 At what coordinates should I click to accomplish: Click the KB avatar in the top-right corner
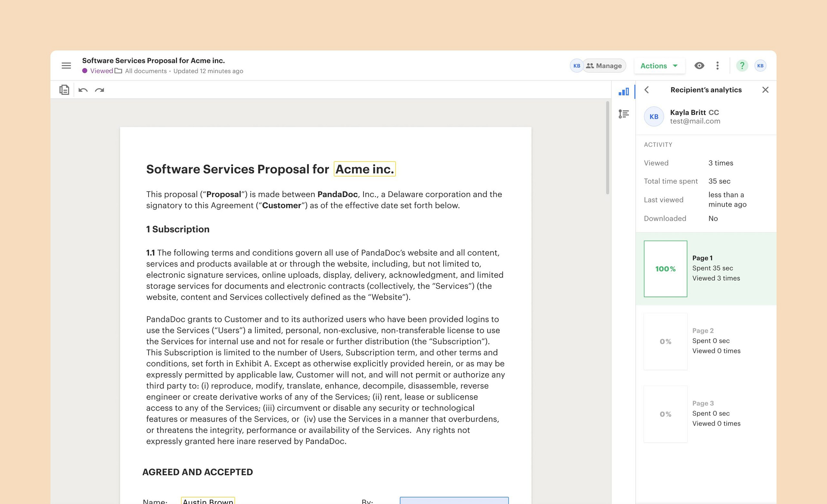[x=760, y=65]
